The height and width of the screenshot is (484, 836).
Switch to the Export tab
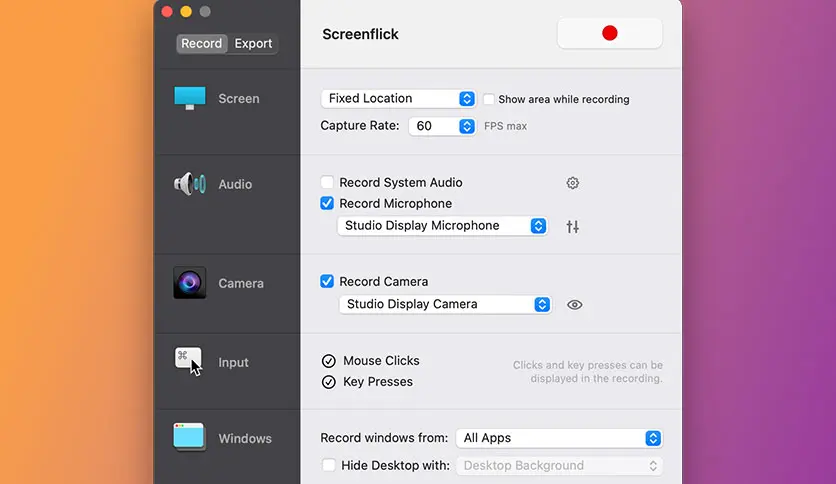(253, 43)
